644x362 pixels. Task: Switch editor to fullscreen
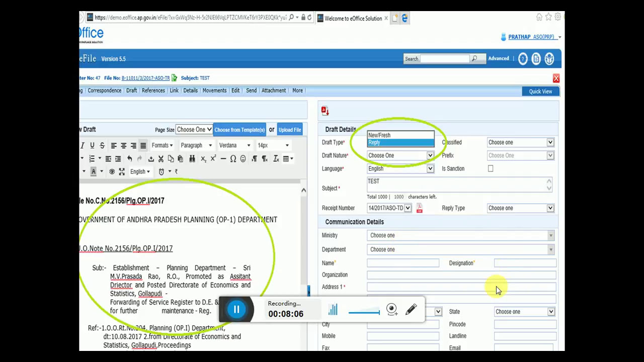click(x=122, y=171)
